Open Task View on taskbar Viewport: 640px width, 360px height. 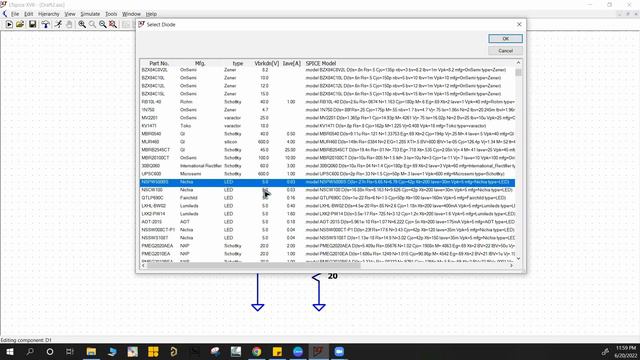(70, 351)
